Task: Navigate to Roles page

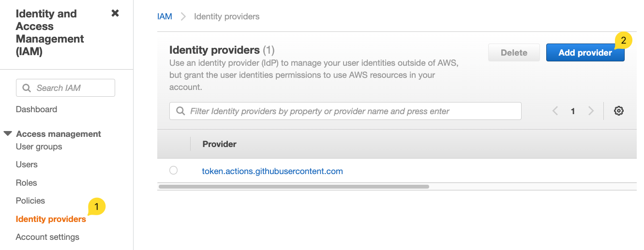Action: pos(26,183)
